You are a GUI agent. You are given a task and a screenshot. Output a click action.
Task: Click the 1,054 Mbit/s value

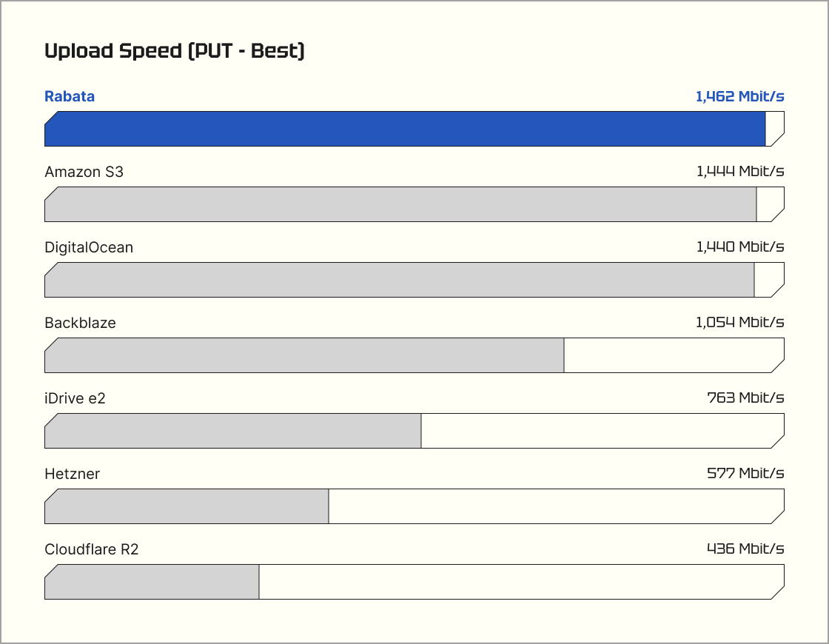[739, 323]
